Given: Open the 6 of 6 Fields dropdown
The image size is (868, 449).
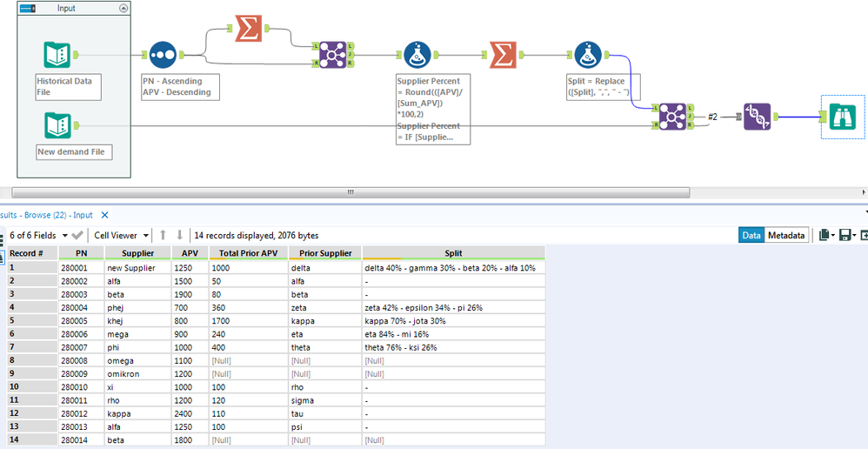Looking at the screenshot, I should 65,235.
